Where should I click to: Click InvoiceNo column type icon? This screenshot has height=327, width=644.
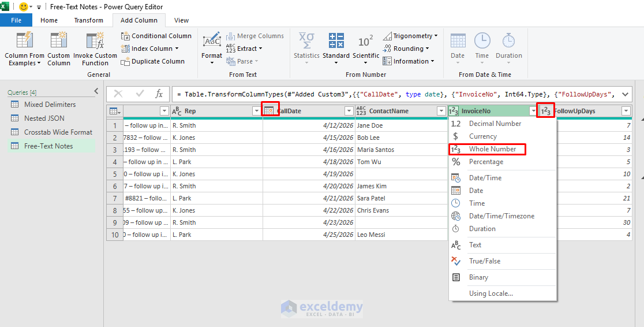454,111
